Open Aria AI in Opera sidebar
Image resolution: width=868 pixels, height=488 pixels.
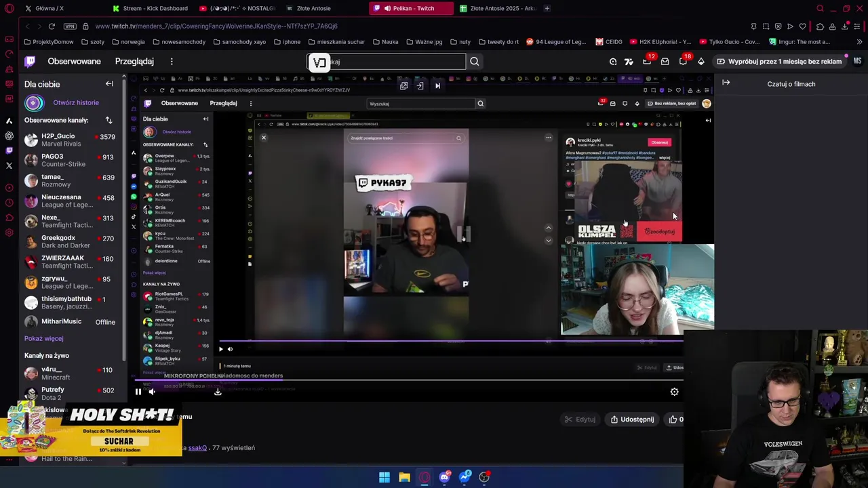[x=9, y=121]
